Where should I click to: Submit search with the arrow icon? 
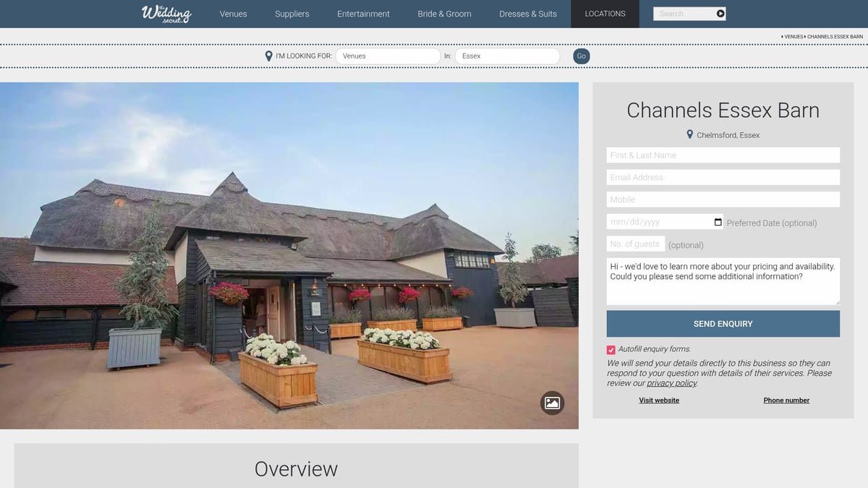pos(720,14)
